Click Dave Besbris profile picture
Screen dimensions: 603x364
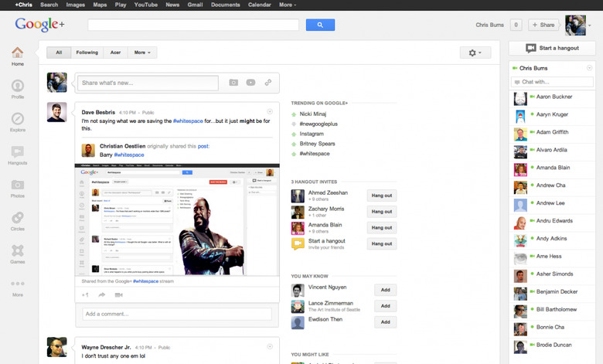57,112
